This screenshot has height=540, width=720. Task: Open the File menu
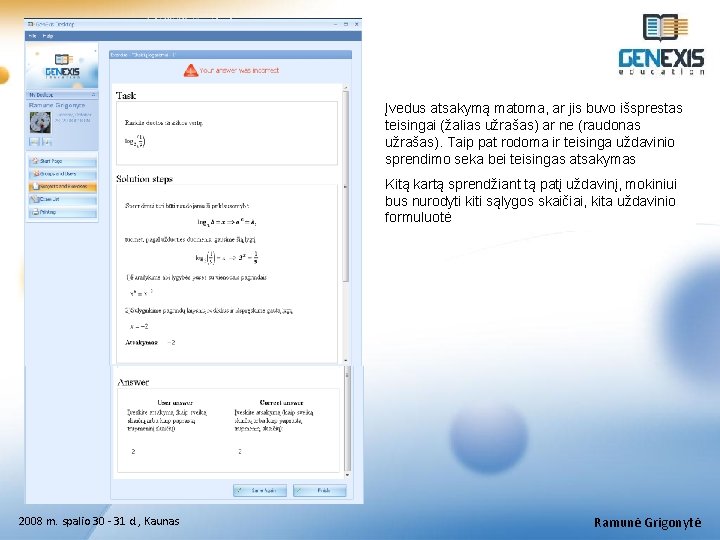pos(33,36)
